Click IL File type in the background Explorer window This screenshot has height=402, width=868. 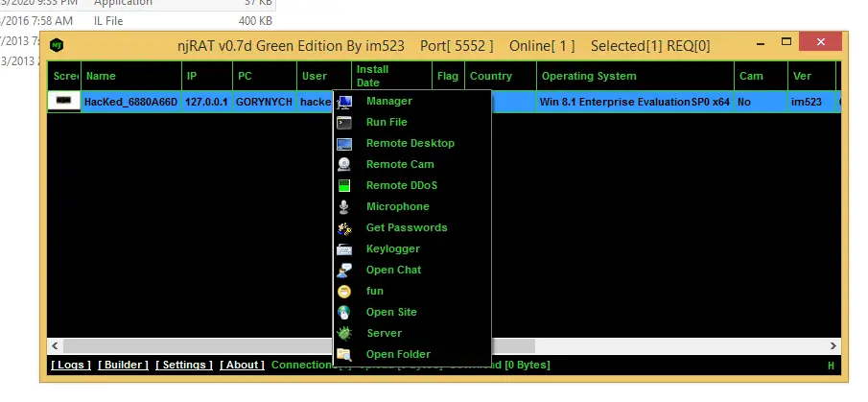click(108, 21)
